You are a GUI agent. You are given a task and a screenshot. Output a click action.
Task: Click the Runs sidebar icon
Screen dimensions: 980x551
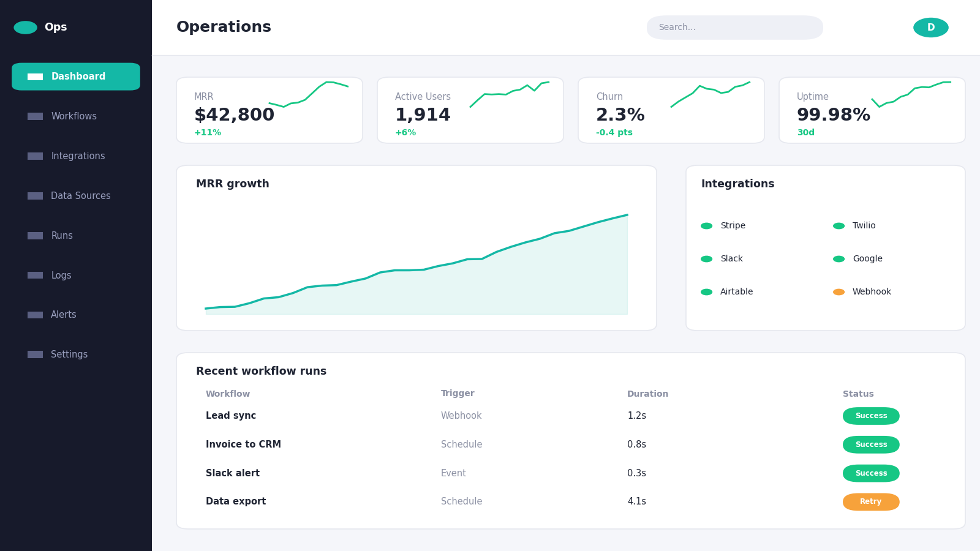coord(35,236)
